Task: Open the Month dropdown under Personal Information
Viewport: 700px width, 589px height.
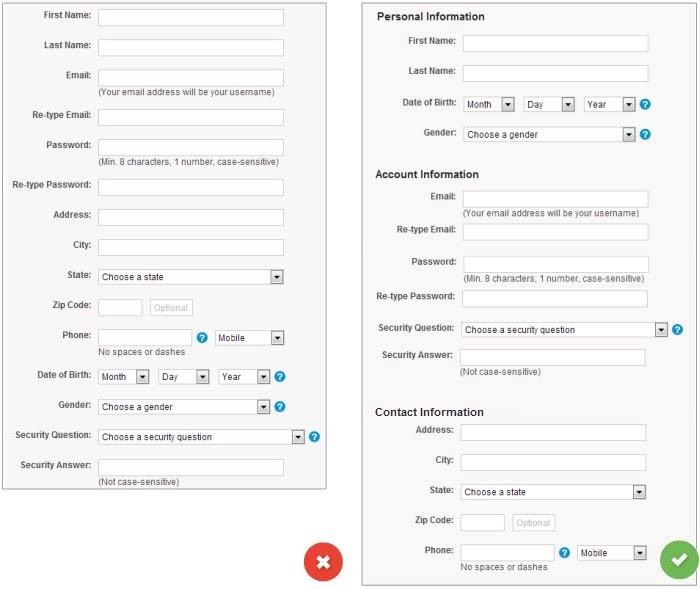Action: 489,104
